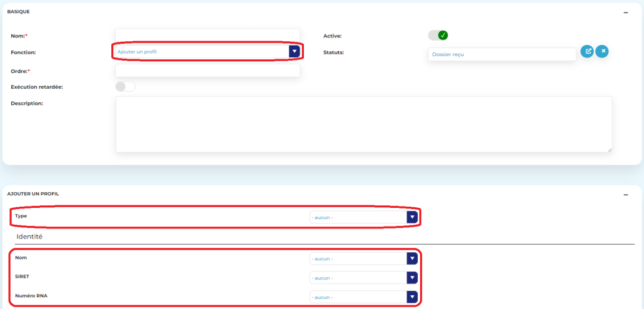This screenshot has height=309, width=644.
Task: Click the Numéro RNA dropdown arrow icon
Action: click(x=411, y=297)
